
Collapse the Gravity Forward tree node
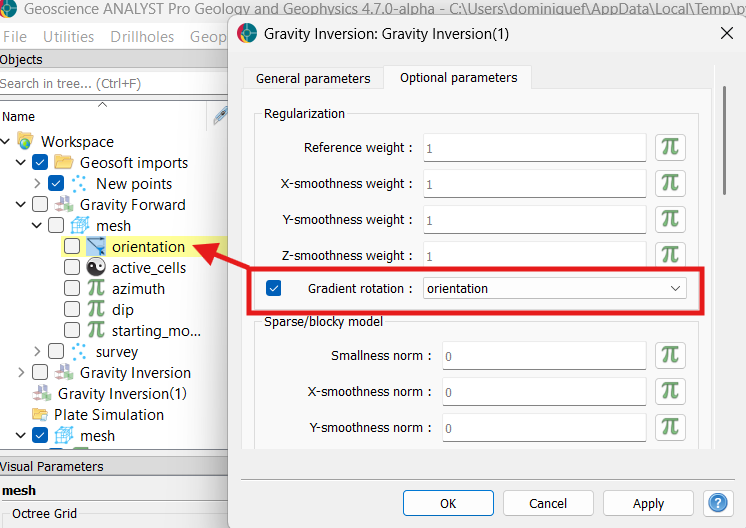pyautogui.click(x=21, y=205)
